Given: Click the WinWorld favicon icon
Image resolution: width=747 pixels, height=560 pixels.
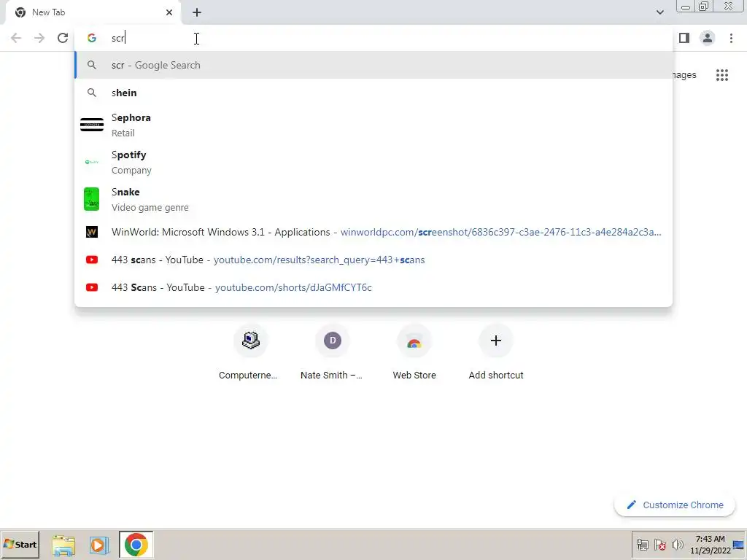Looking at the screenshot, I should click(x=92, y=232).
